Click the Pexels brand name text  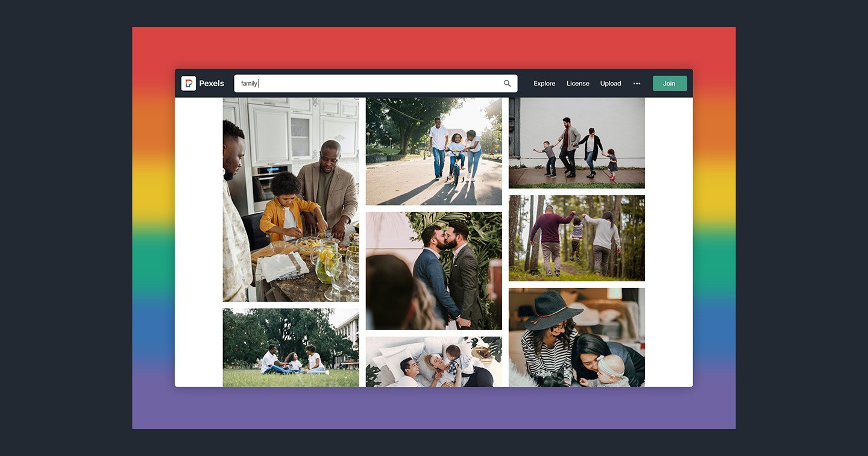point(212,84)
